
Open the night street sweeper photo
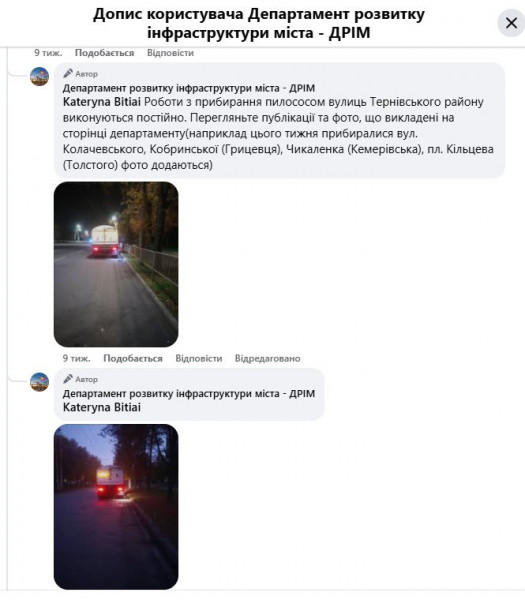pyautogui.click(x=116, y=264)
